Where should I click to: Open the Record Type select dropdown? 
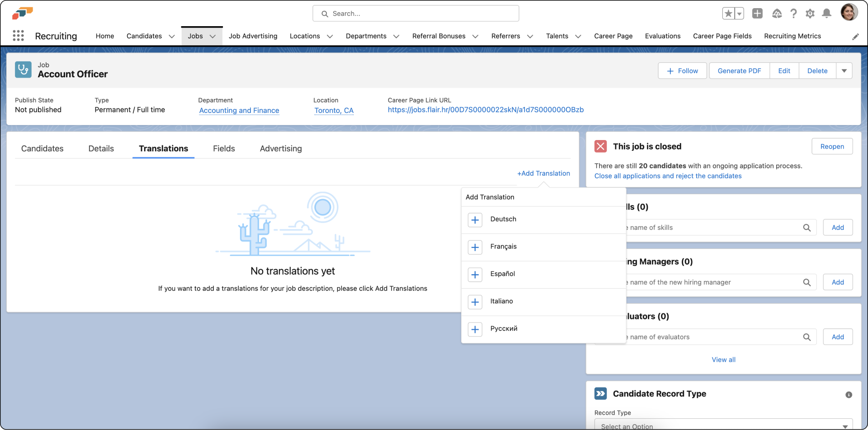pos(723,425)
